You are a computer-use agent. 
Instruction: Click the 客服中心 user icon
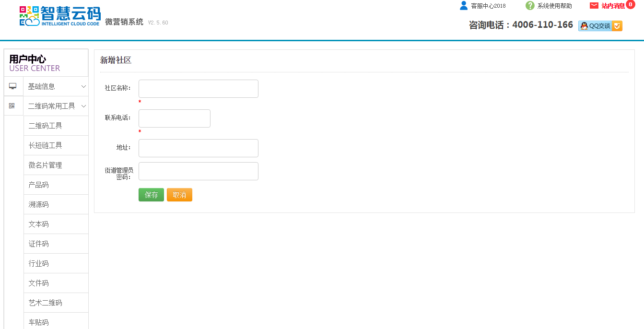point(463,6)
